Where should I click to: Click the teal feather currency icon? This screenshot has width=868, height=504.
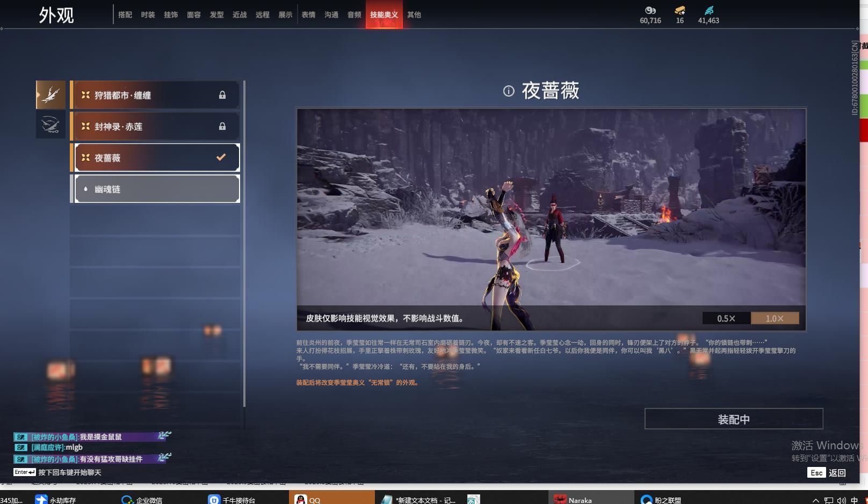point(708,10)
